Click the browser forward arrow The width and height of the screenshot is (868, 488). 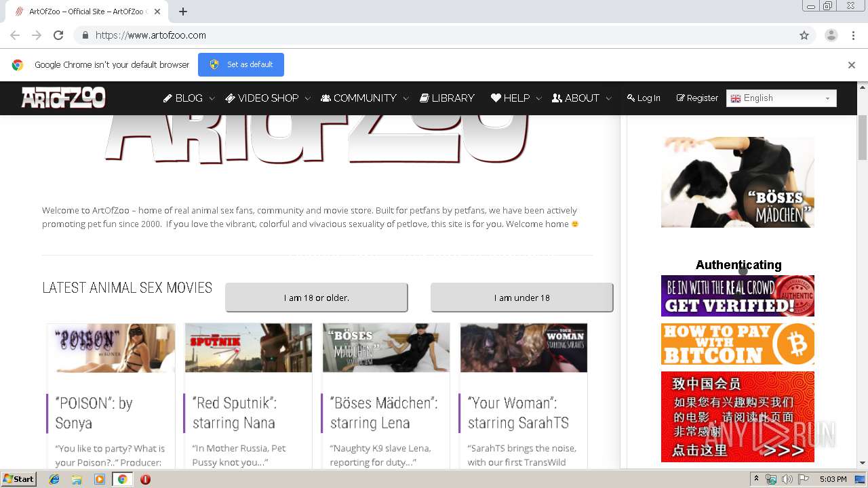37,35
